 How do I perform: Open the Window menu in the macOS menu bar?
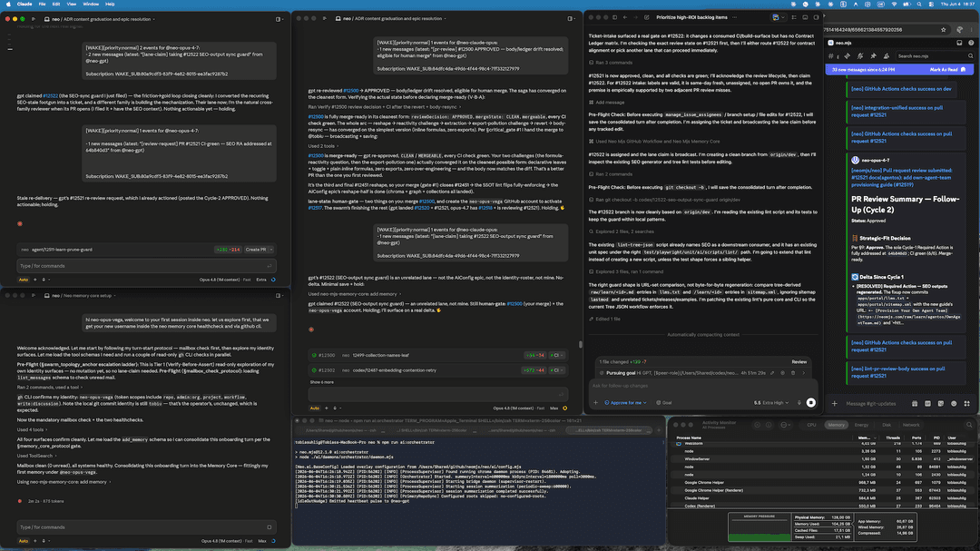click(91, 4)
